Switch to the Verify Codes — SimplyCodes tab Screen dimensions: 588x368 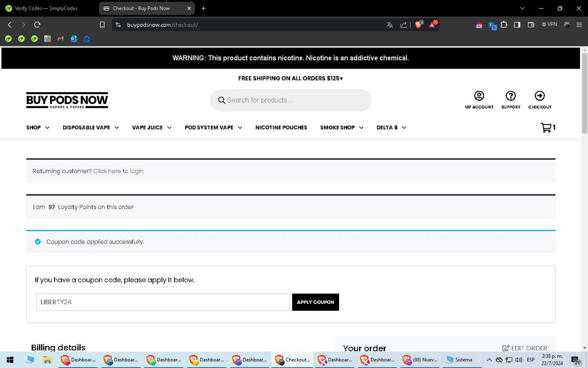pos(46,8)
